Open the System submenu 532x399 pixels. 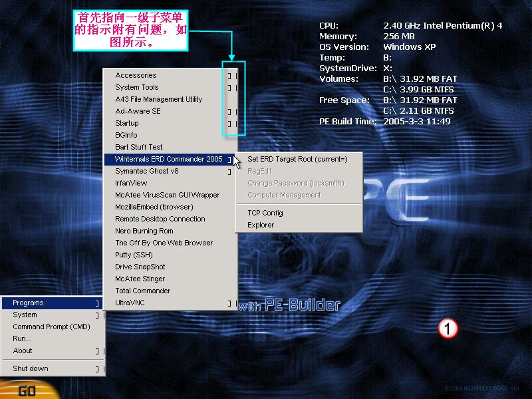coord(52,315)
